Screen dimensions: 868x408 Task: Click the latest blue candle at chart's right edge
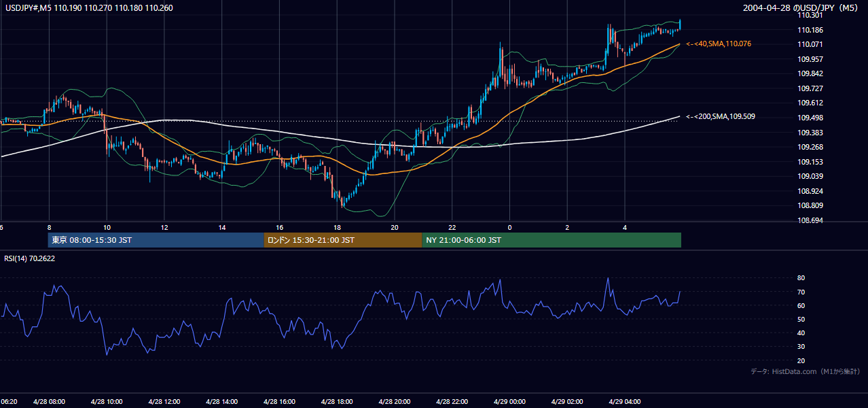pos(680,24)
